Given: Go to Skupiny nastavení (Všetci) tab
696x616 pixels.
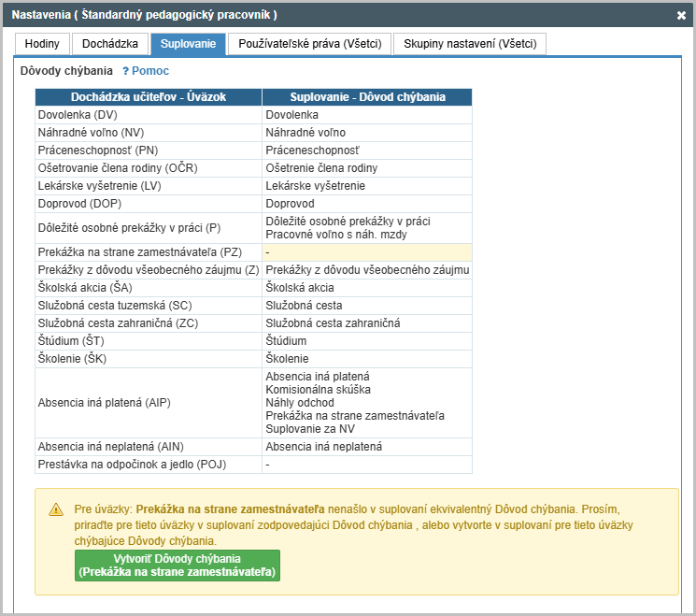Looking at the screenshot, I should click(469, 44).
